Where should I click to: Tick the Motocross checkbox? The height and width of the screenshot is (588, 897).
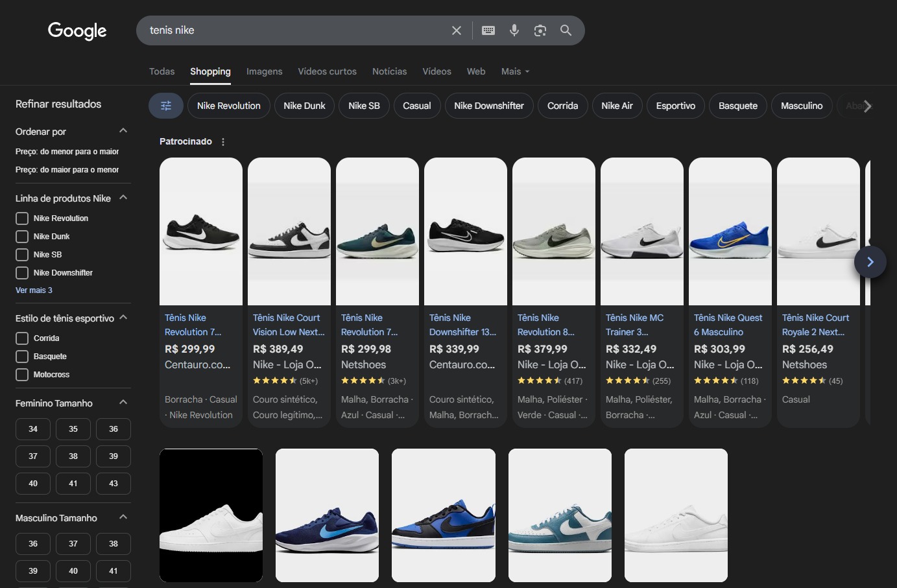coord(21,374)
